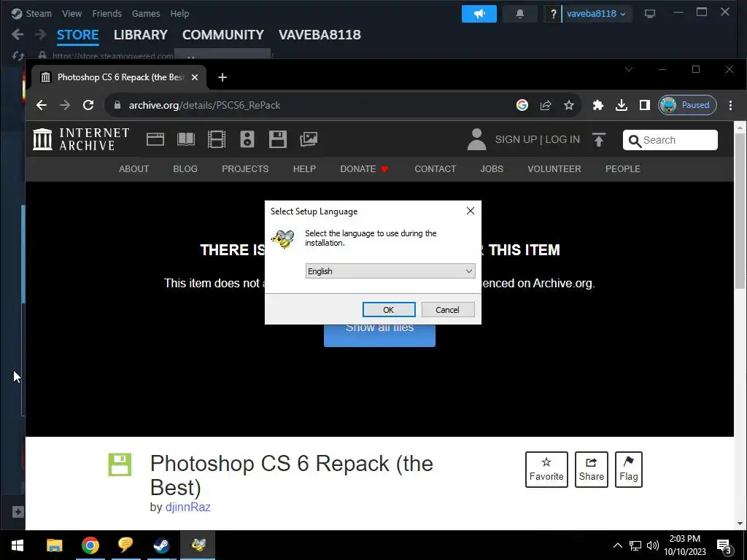
Task: Click the Google icon in address bar
Action: [522, 105]
